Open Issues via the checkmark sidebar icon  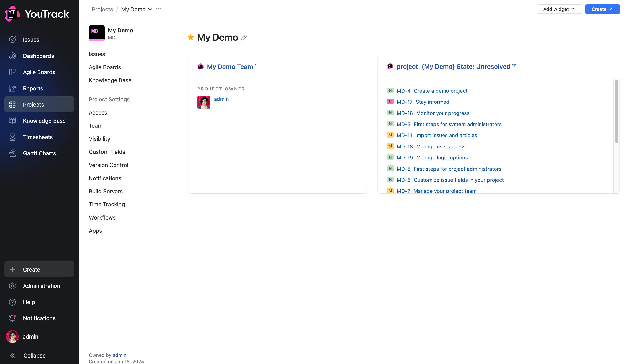12,40
